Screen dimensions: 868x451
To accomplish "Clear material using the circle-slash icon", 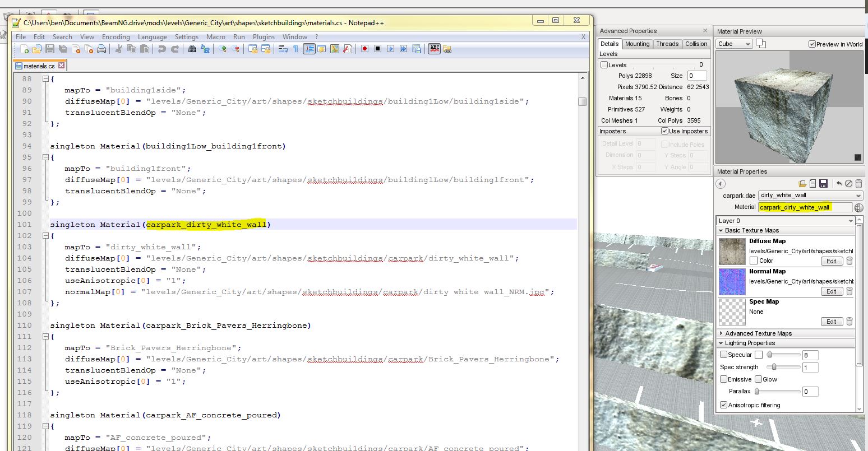I will click(848, 184).
